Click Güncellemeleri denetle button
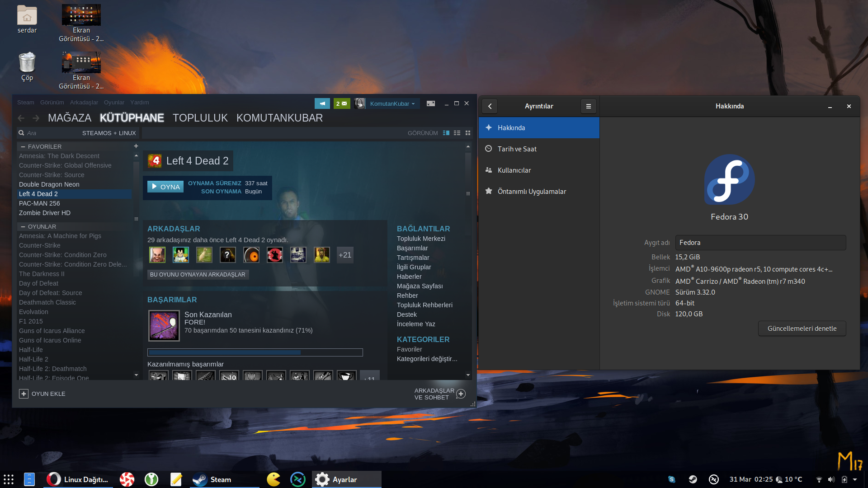 [802, 328]
